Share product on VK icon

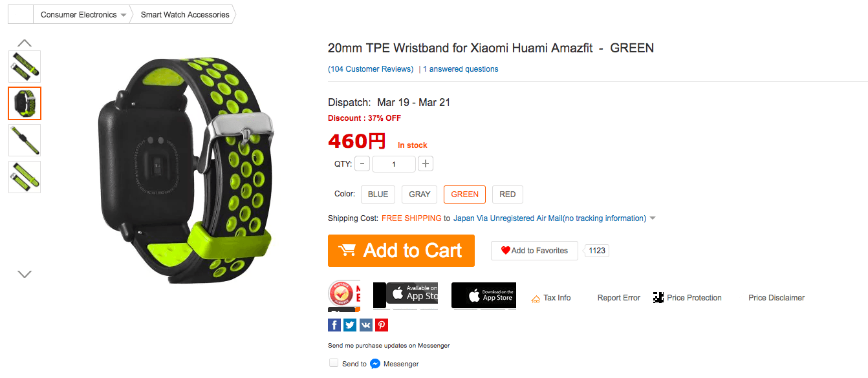click(x=366, y=325)
